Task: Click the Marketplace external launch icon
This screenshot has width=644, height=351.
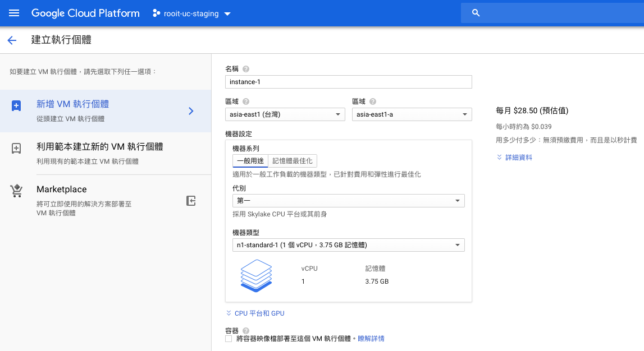Action: click(191, 201)
